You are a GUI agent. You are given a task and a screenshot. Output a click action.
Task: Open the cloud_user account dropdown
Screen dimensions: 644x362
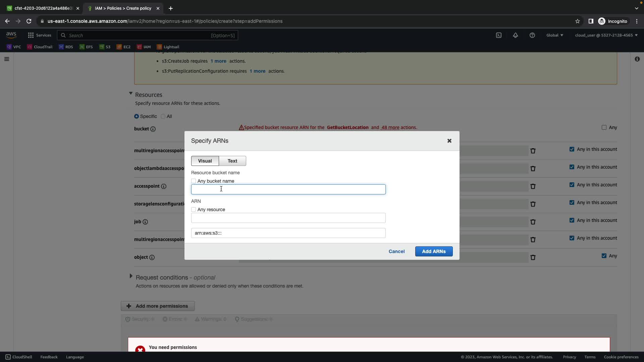(x=606, y=35)
